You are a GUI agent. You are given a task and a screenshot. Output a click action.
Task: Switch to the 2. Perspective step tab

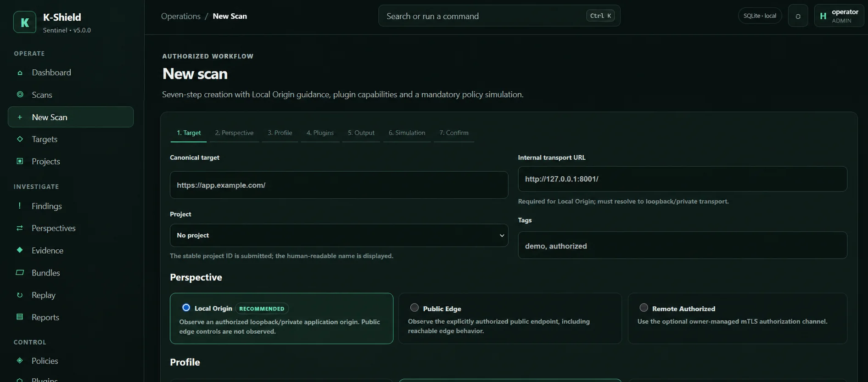pyautogui.click(x=234, y=133)
